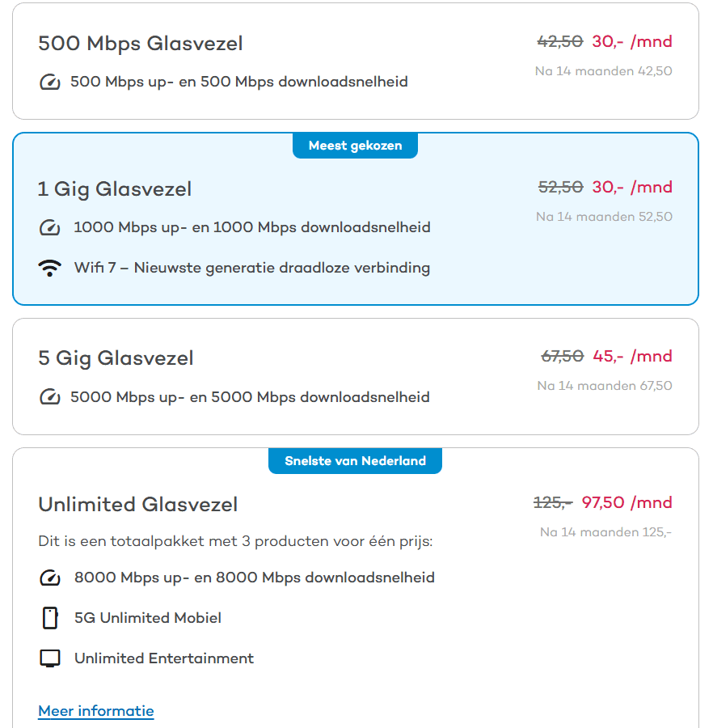Click the Wifi 7 icon
The width and height of the screenshot is (713, 728).
pos(50,268)
